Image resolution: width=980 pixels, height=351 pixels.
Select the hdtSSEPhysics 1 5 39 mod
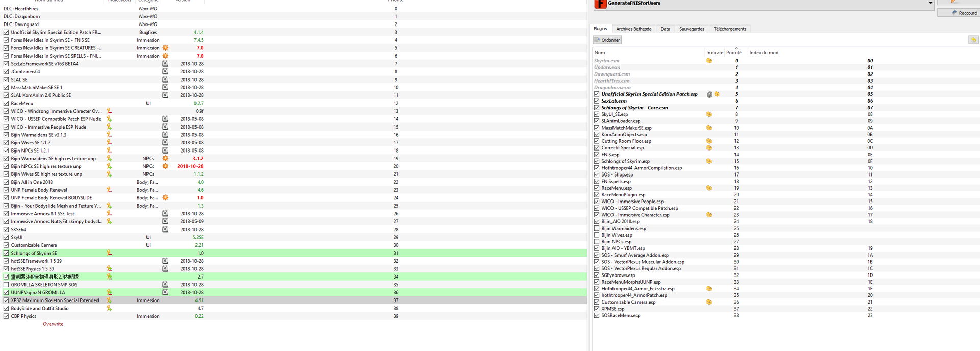(x=293, y=269)
